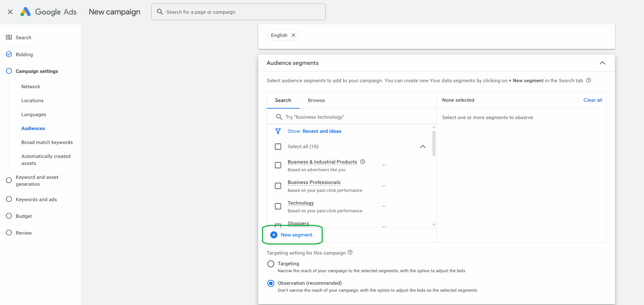Check Business & Industrial Products segment

(278, 165)
